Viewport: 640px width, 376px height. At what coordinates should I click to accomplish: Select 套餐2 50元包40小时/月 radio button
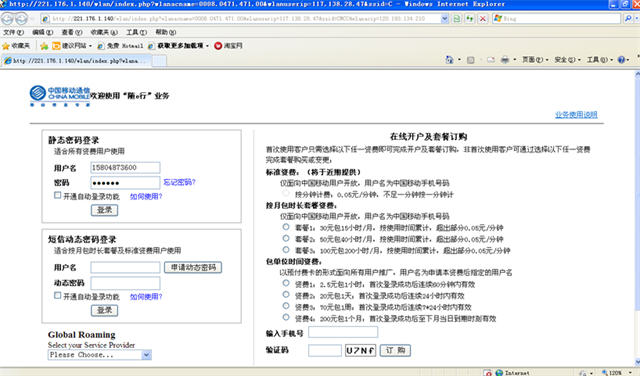286,238
